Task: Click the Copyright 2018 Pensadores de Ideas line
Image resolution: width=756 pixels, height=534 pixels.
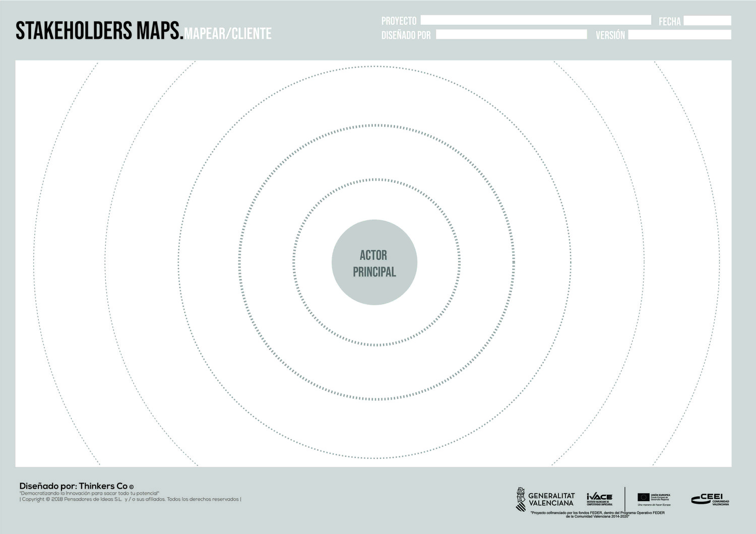Action: point(130,499)
